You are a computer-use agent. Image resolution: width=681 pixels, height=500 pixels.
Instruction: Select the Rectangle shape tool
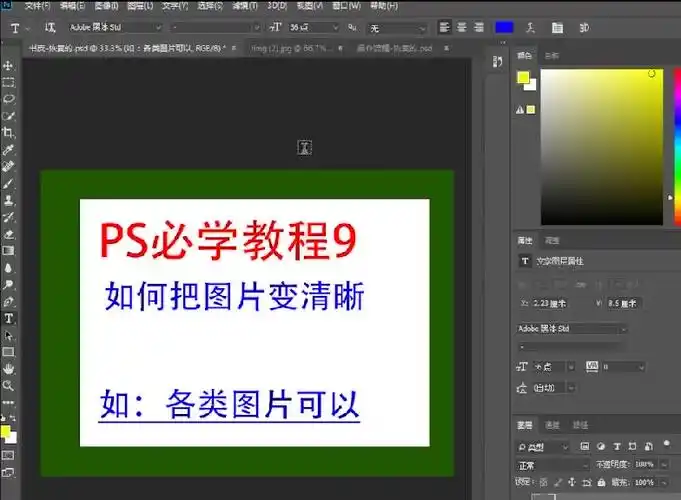tap(8, 352)
